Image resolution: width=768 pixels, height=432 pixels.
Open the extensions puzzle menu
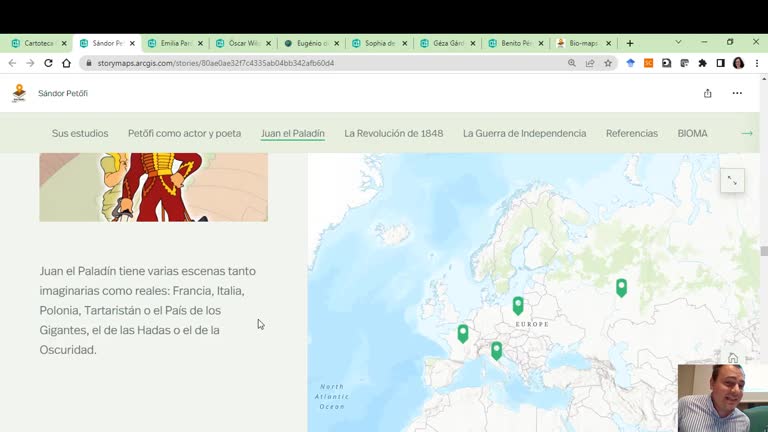[702, 63]
